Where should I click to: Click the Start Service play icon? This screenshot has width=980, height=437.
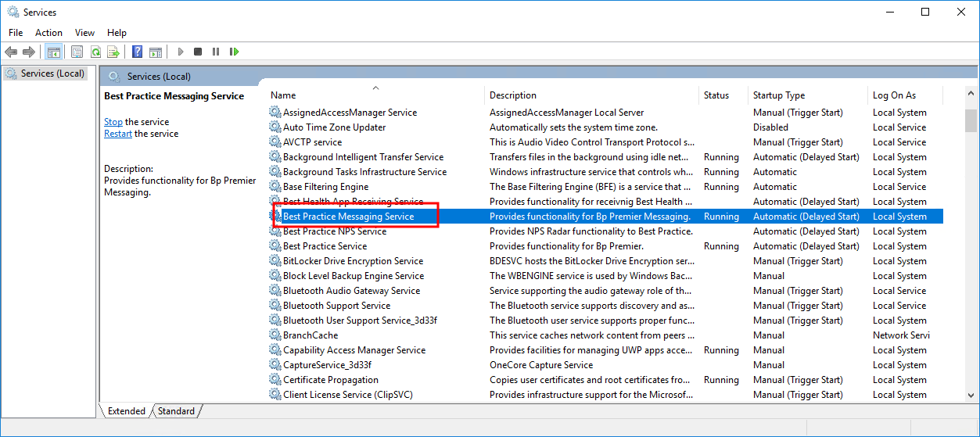pyautogui.click(x=180, y=52)
